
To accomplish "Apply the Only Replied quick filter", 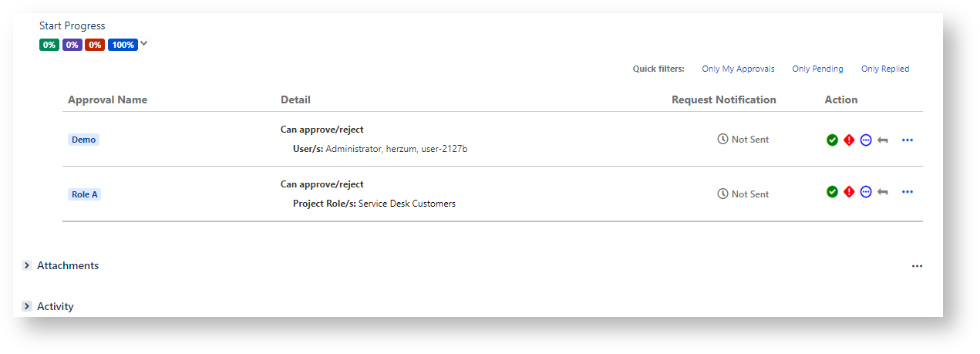I will [x=885, y=69].
